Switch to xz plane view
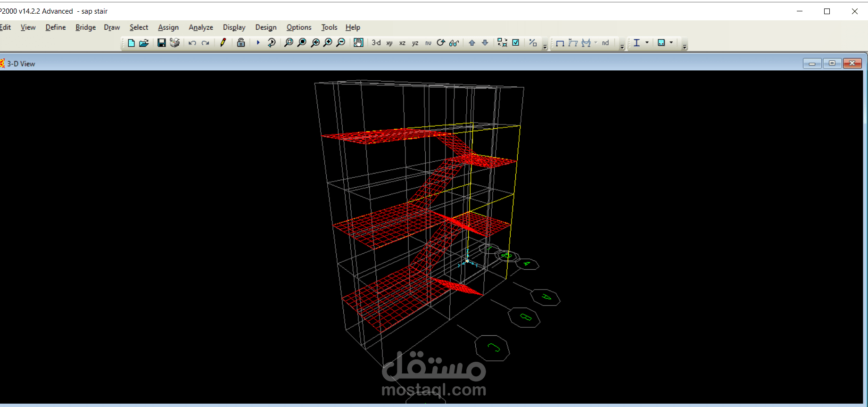 pos(402,43)
